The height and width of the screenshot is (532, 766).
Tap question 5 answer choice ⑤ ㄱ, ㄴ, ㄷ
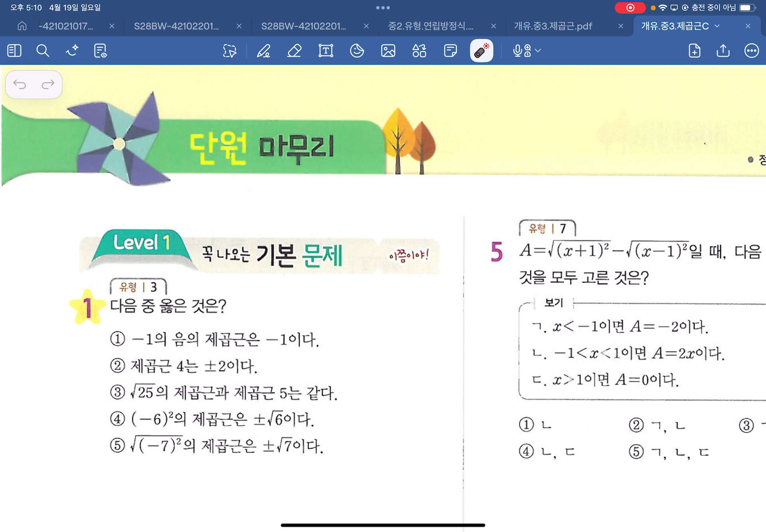669,452
